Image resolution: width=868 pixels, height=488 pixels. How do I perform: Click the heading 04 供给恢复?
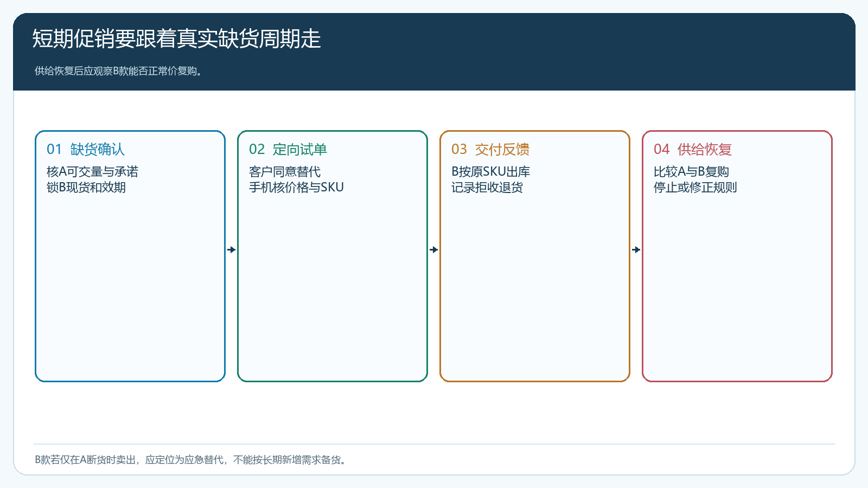(x=693, y=149)
